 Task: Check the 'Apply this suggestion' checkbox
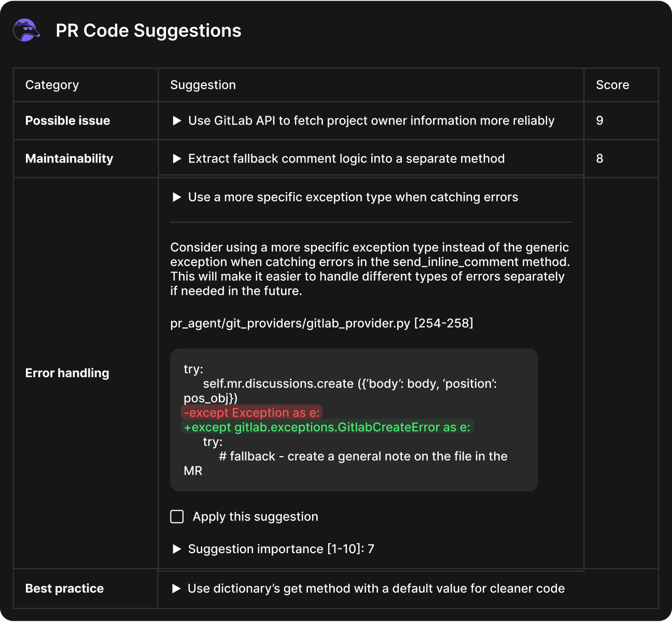(x=177, y=516)
